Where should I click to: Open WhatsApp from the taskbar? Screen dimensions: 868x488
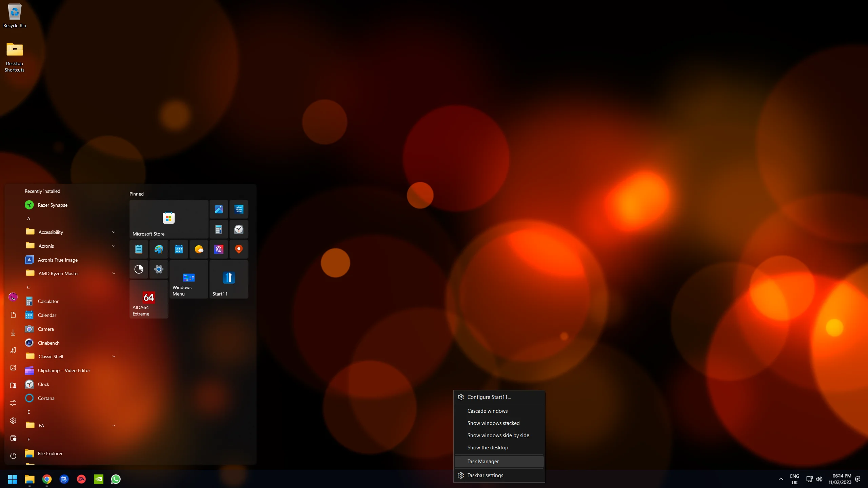click(116, 479)
